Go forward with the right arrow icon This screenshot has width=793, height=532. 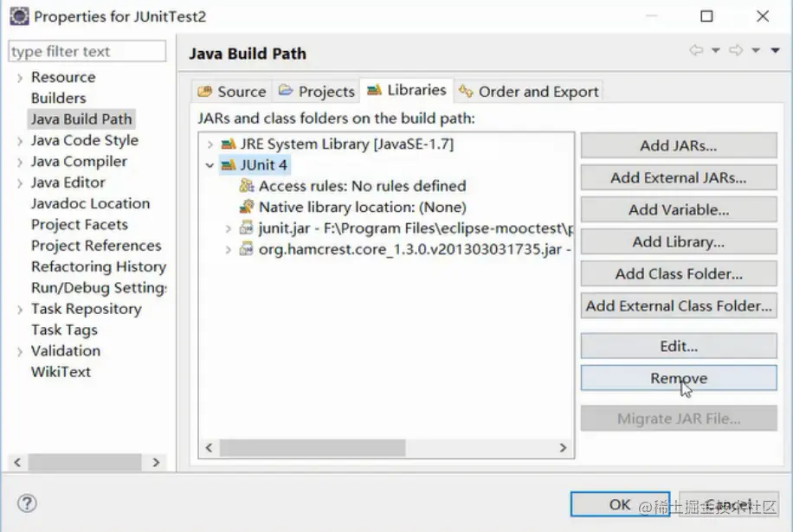[736, 50]
